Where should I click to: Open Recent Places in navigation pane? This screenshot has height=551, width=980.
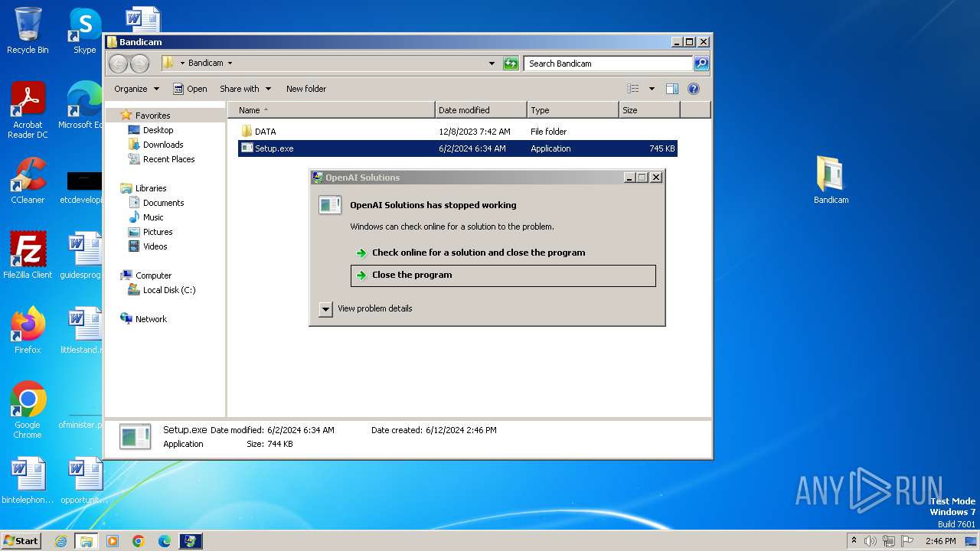coord(168,159)
